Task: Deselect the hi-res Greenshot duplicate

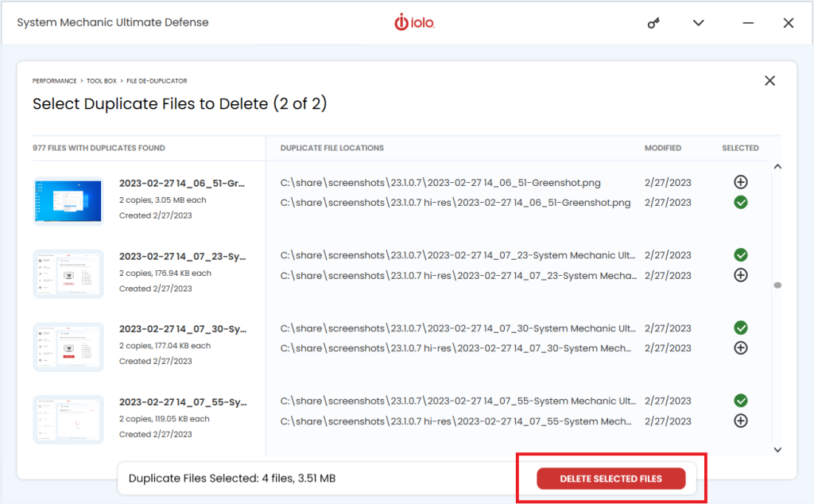Action: point(740,202)
